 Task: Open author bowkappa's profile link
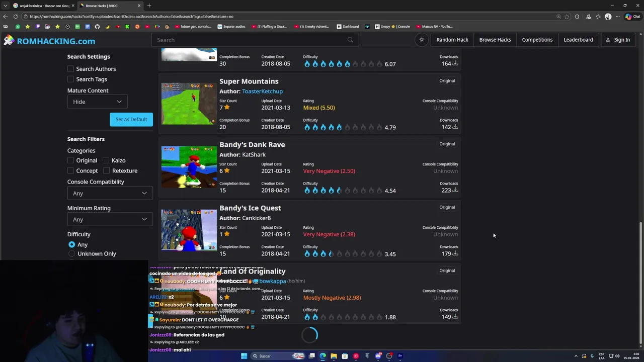(272, 281)
